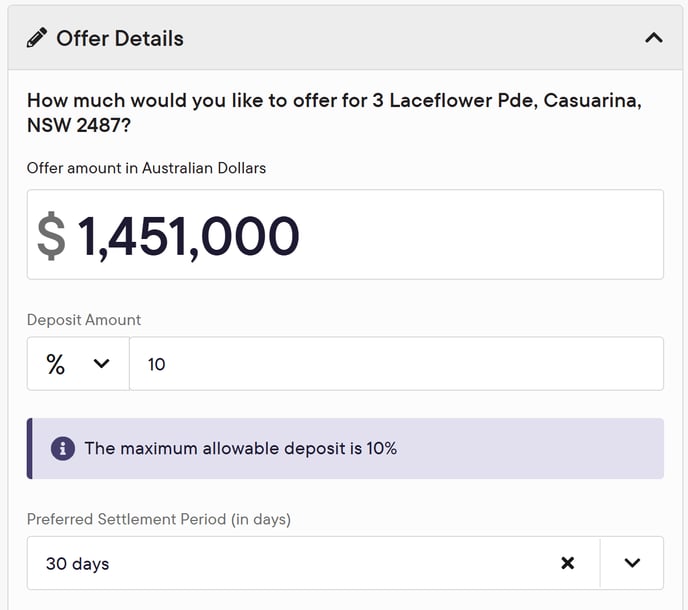Click the percent symbol in deposit selector

point(55,364)
